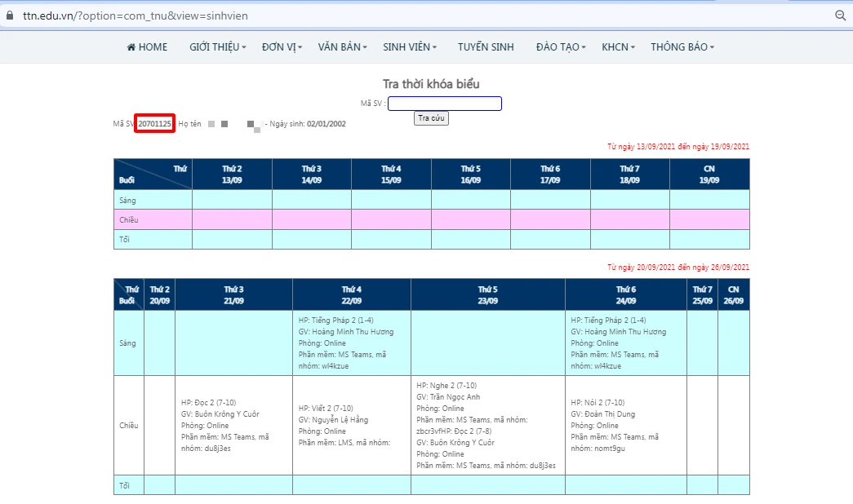Expand the VĂN BẢN menu
The image size is (853, 504).
click(342, 47)
